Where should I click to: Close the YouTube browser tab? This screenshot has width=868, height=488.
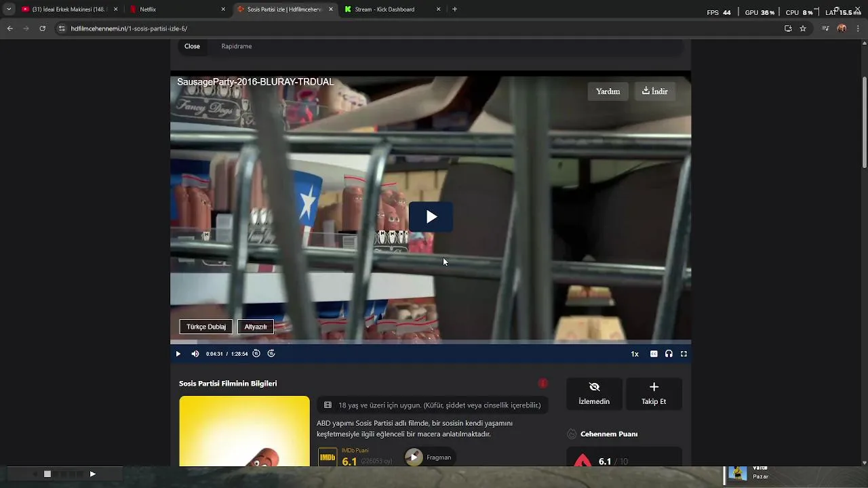coord(115,9)
